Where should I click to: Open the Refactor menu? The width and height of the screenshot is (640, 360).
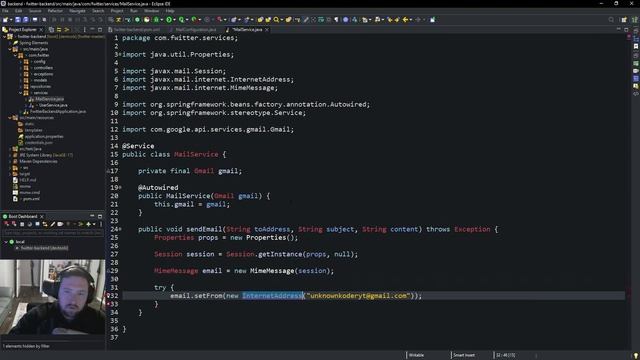coord(55,11)
